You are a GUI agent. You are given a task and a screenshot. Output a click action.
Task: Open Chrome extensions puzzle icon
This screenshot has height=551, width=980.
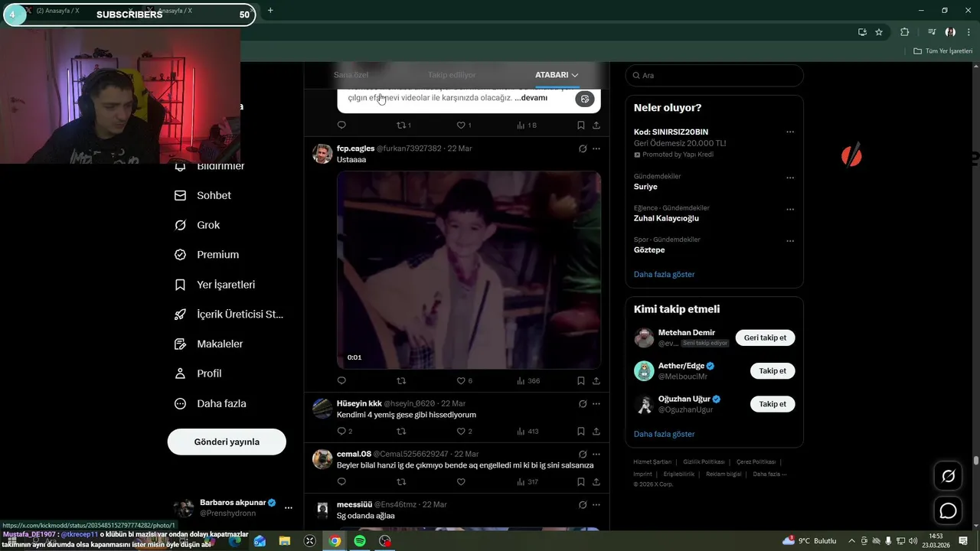point(904,32)
